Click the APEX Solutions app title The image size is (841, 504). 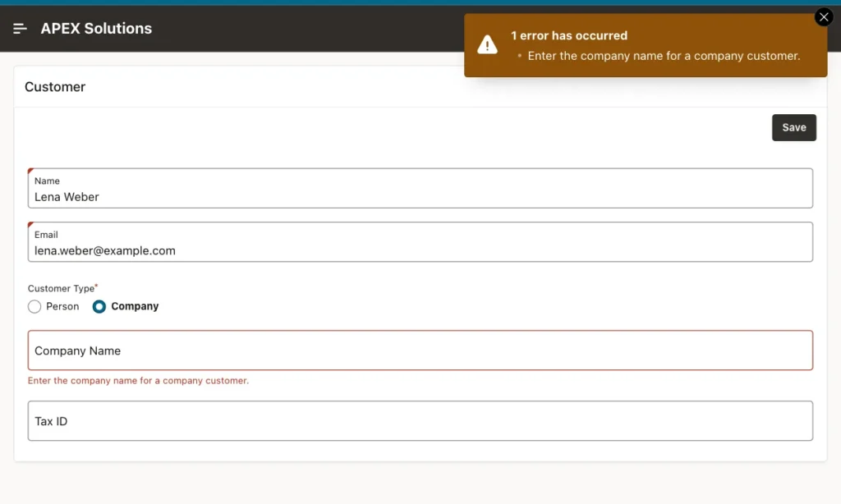tap(96, 29)
